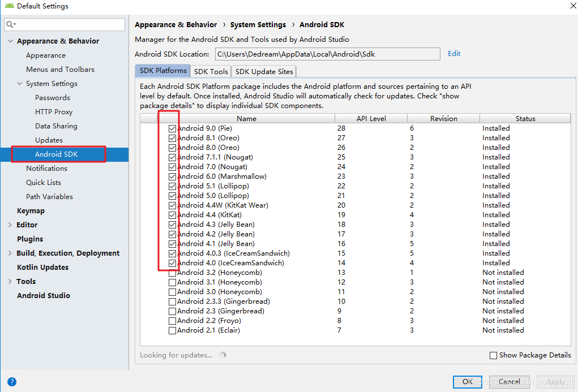
Task: Select Android 4.0.3 (IceCreamSandwich) row name
Action: [233, 253]
